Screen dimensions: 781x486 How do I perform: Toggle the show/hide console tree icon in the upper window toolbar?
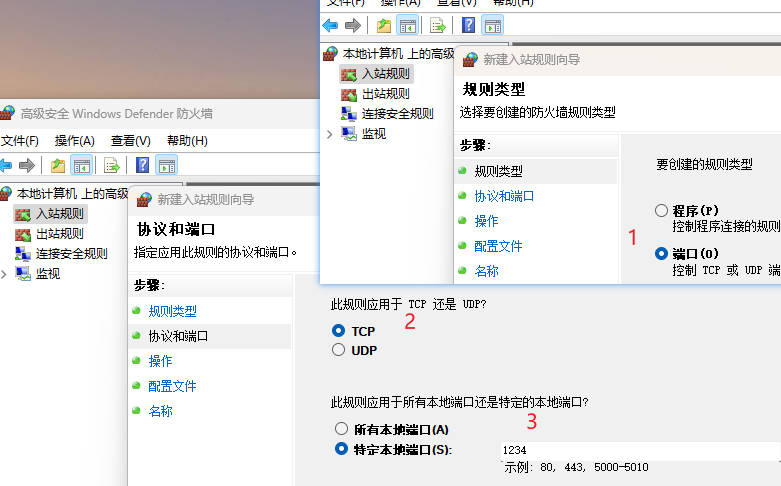point(407,25)
